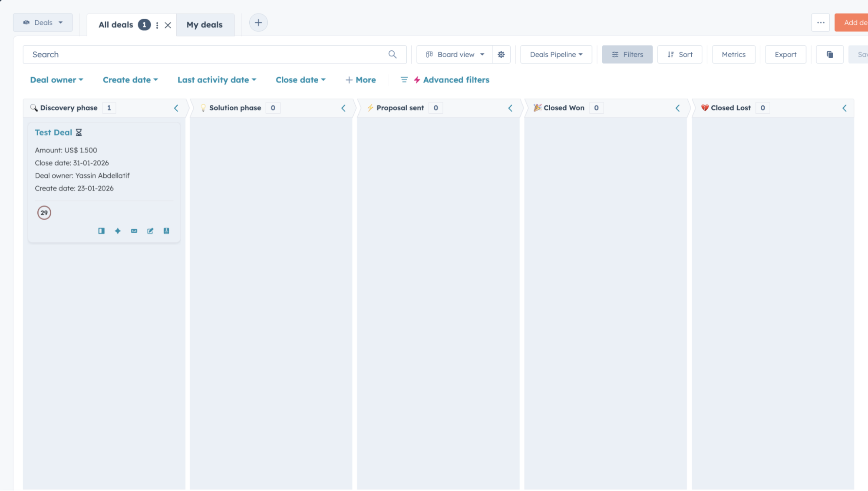Click the filter lines icon before Advanced filters
The width and height of the screenshot is (868, 491).
(x=404, y=80)
